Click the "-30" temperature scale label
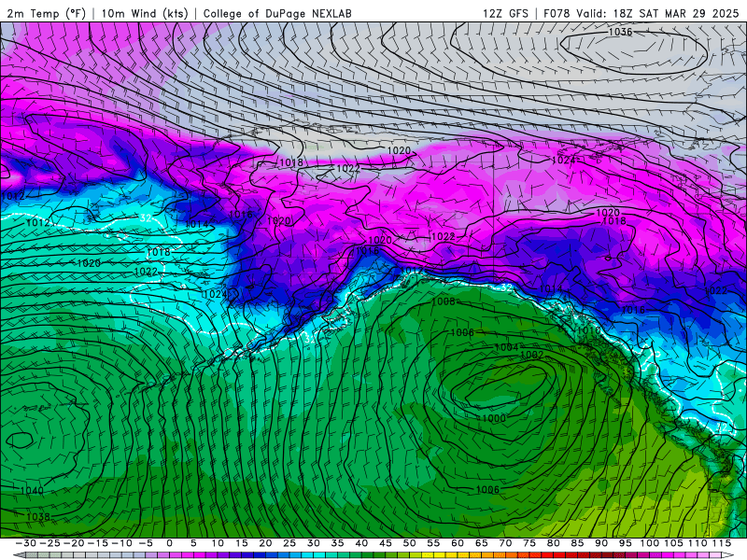Viewport: 747px width, 560px height. [x=25, y=543]
